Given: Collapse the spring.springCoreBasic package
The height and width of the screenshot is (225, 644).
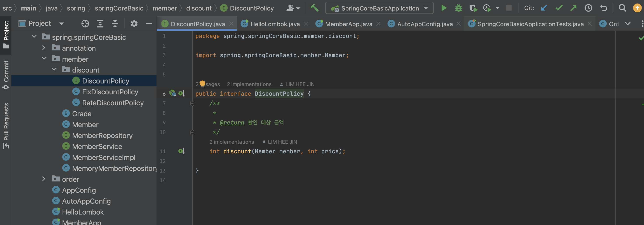Looking at the screenshot, I should coord(34,37).
